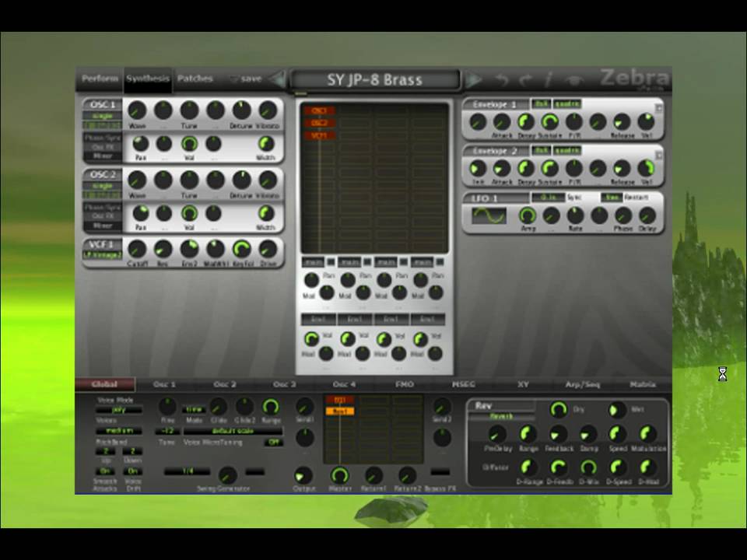
Task: Click the Master volume knob
Action: tap(340, 475)
